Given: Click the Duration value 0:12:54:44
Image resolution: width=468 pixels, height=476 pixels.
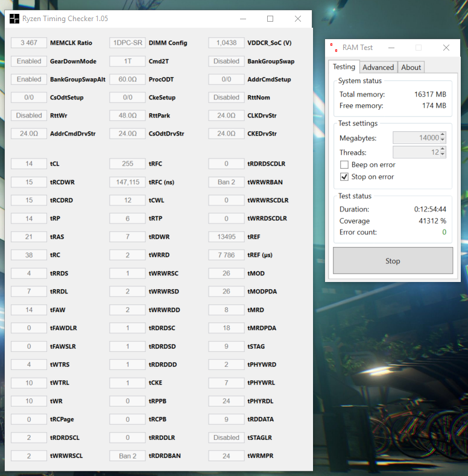Looking at the screenshot, I should (430, 209).
